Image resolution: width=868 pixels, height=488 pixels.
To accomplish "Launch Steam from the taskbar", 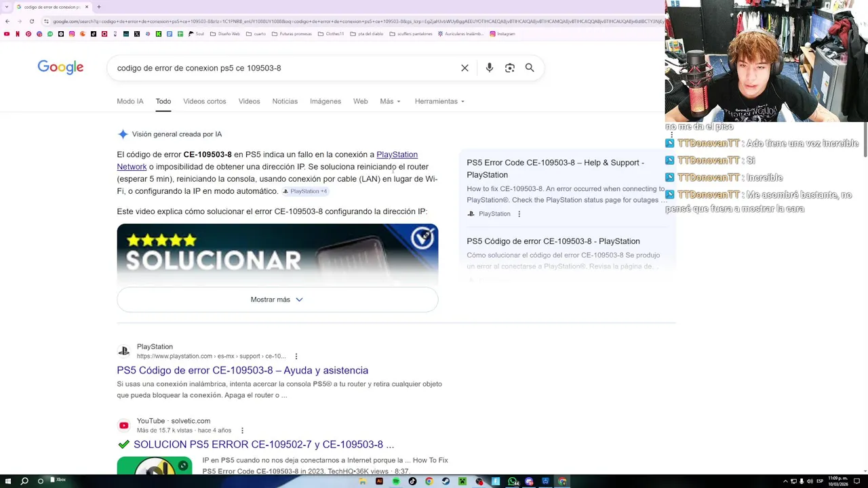I will click(446, 481).
